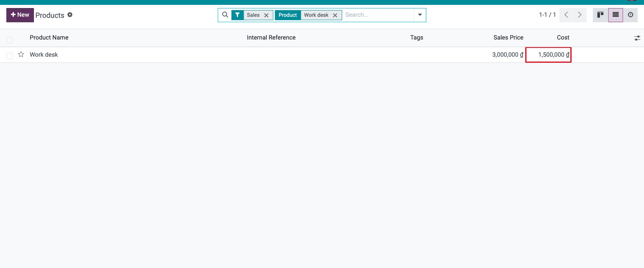Expand the search options dropdown arrow
The width and height of the screenshot is (644, 268).
[420, 15]
